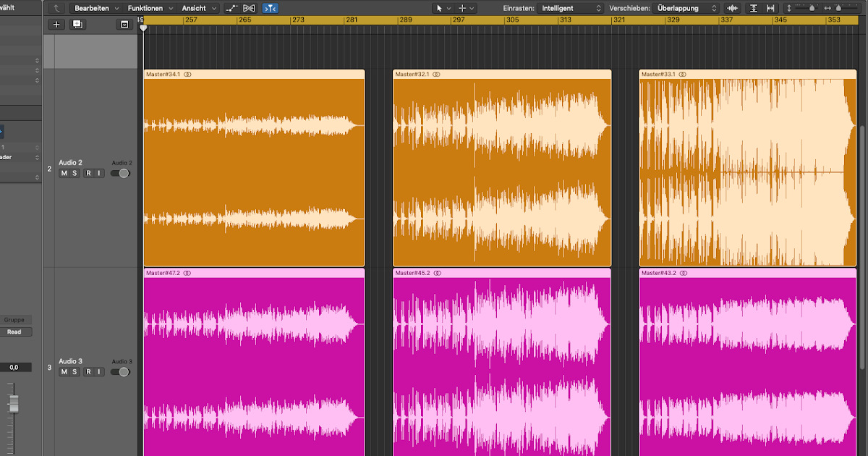
Task: Switch the Audio 2 on/off toggle
Action: pyautogui.click(x=120, y=173)
